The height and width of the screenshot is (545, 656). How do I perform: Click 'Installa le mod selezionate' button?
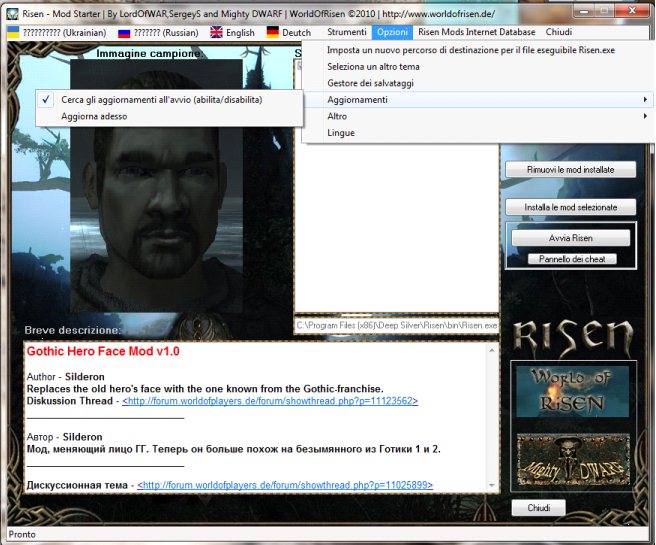(x=571, y=207)
